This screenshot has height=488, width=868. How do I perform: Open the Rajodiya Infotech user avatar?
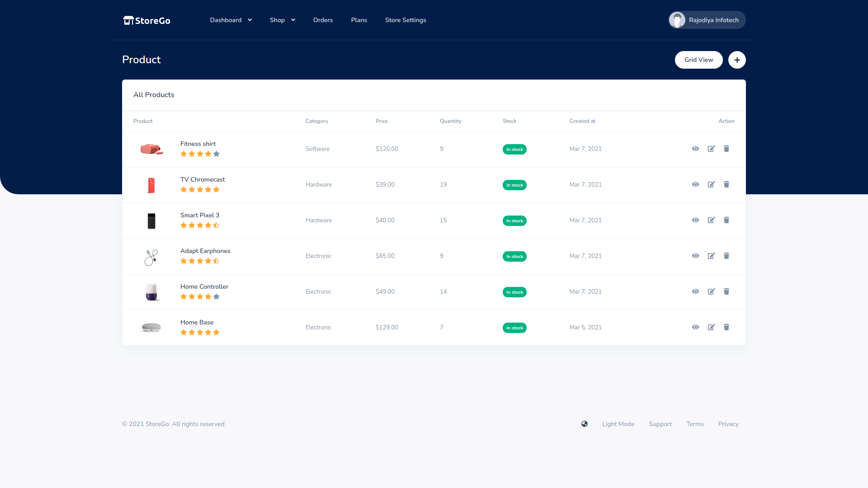point(677,20)
